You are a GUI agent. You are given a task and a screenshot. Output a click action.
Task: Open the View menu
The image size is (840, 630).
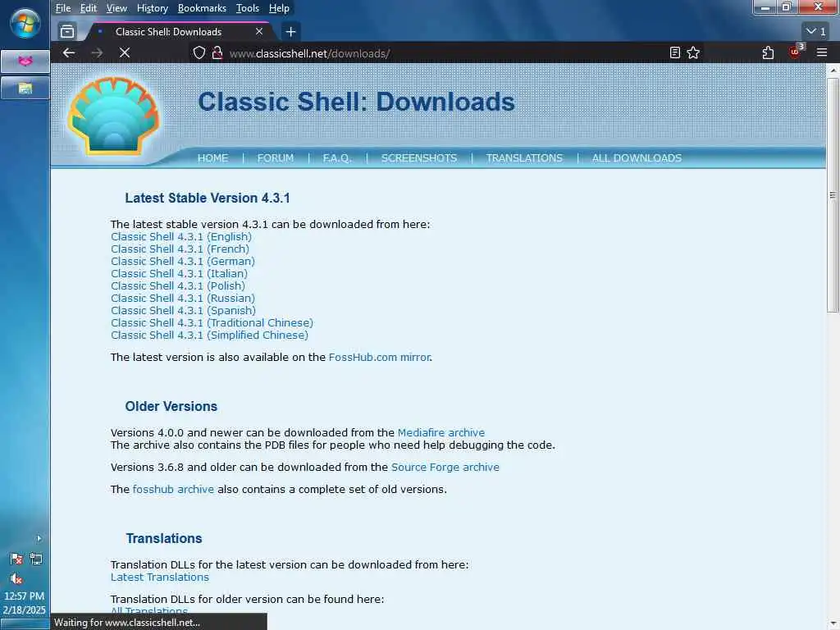point(116,8)
